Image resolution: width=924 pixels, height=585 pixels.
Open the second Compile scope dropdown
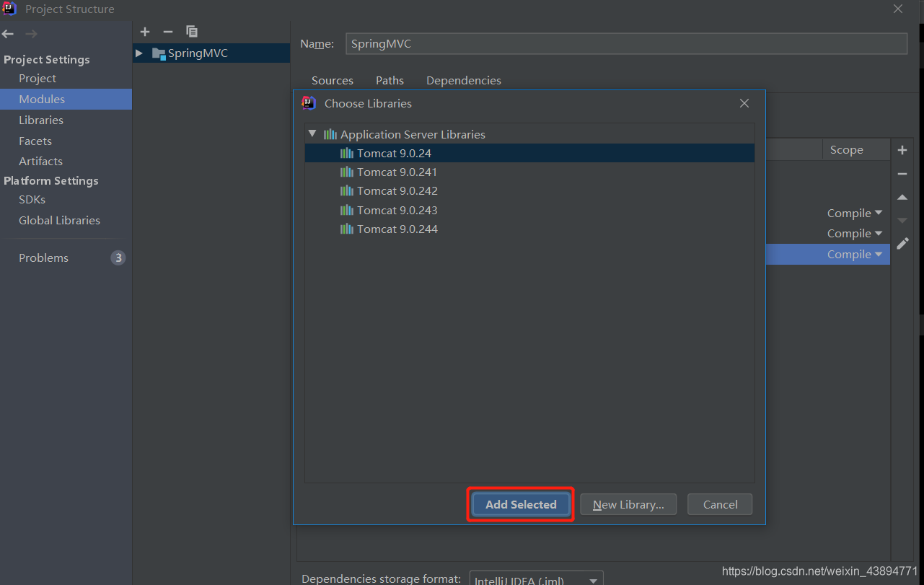pos(855,234)
